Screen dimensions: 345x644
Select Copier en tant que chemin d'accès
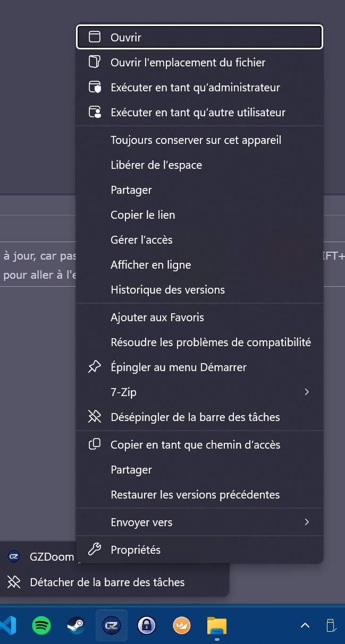(195, 445)
